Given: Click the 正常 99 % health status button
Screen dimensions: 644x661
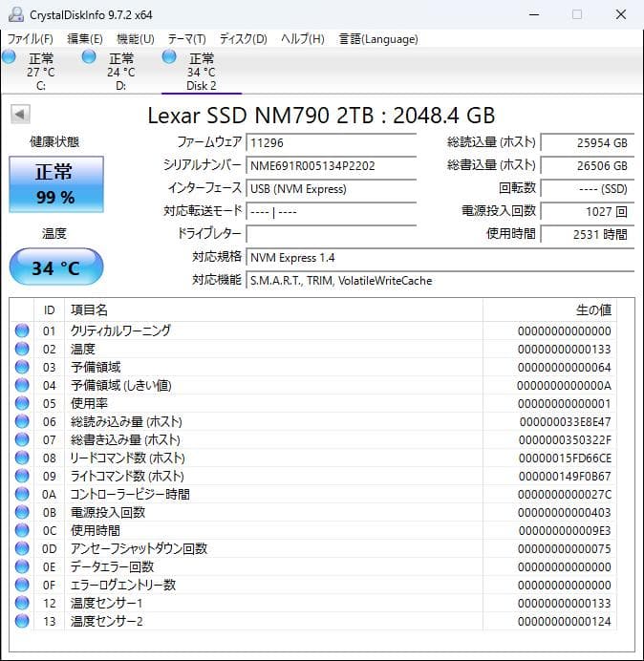Looking at the screenshot, I should click(x=56, y=184).
